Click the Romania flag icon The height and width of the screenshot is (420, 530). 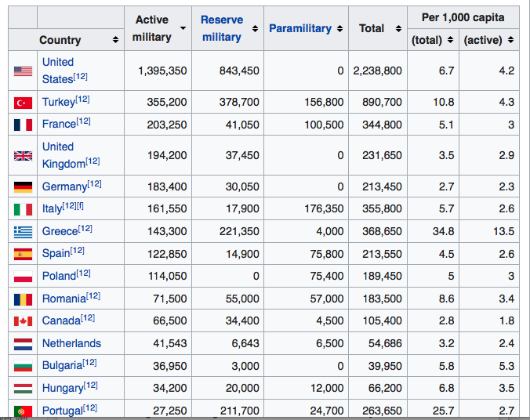coord(23,299)
